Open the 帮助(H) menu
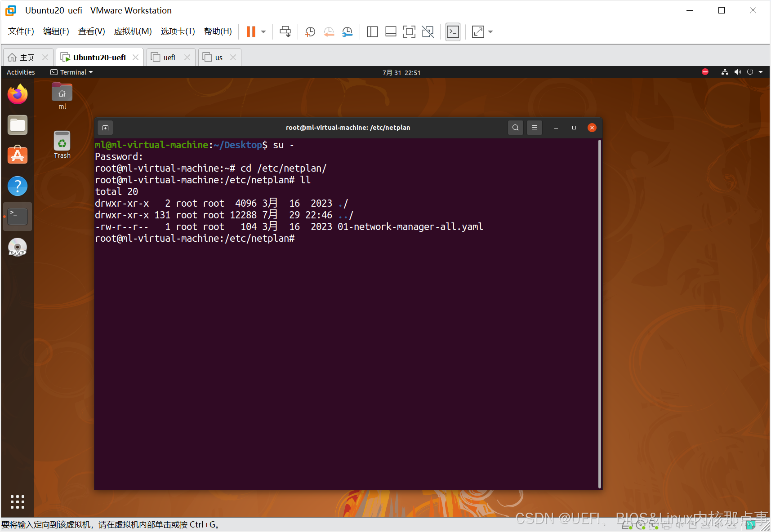The width and height of the screenshot is (771, 532). pos(218,31)
